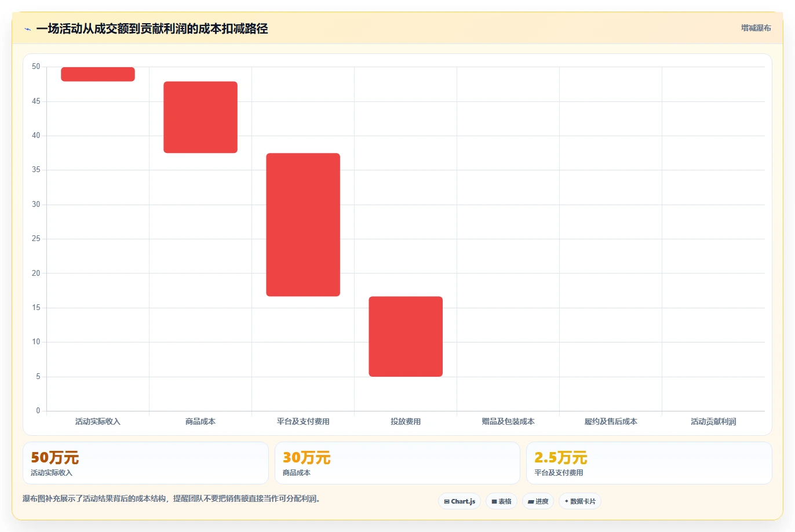Click the 增减瀑布 label in the header

tap(756, 28)
